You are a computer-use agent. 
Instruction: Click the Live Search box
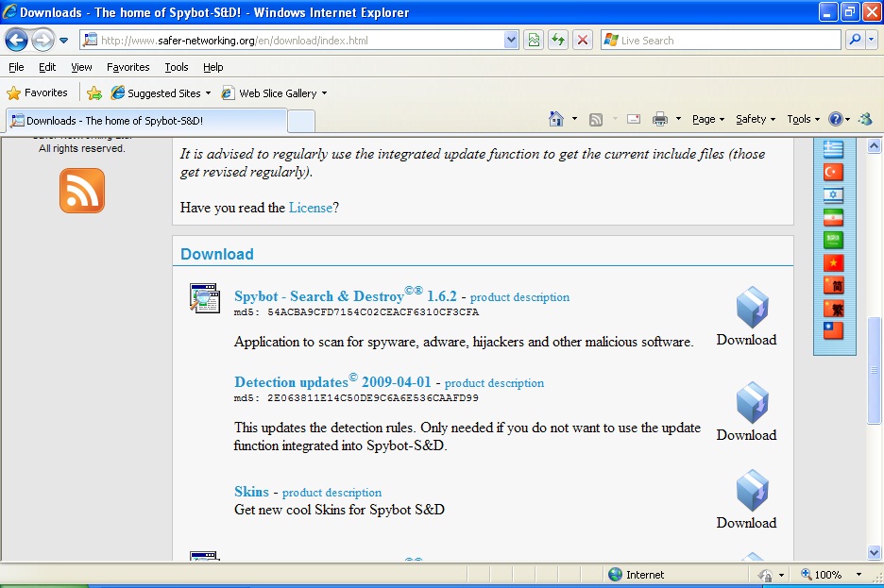[721, 40]
